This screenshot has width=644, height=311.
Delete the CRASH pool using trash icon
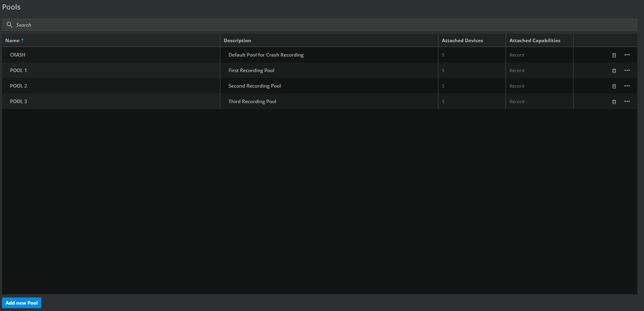click(x=614, y=55)
